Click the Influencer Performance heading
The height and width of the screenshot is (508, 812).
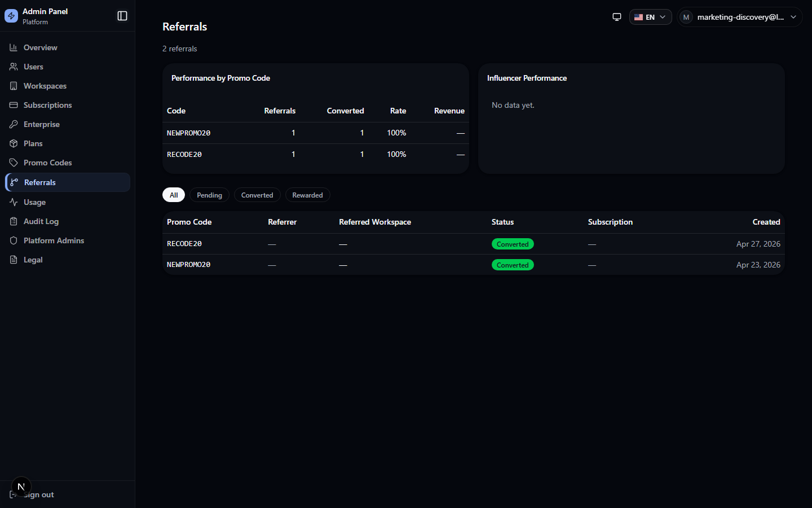pos(527,78)
